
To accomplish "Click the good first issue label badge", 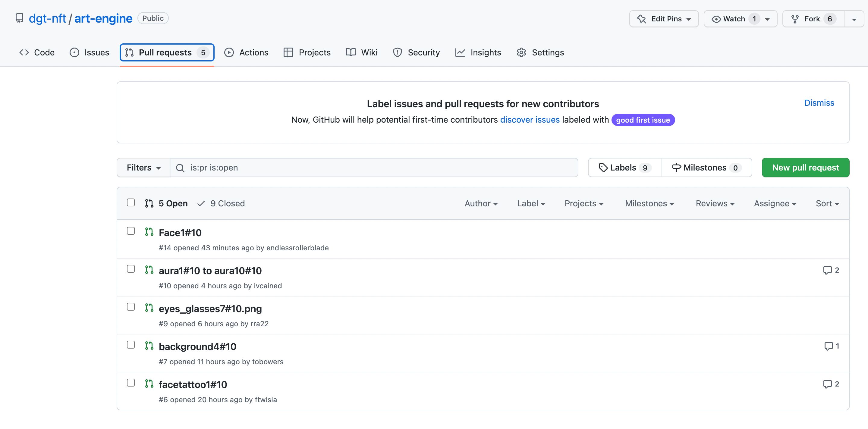I will click(643, 120).
